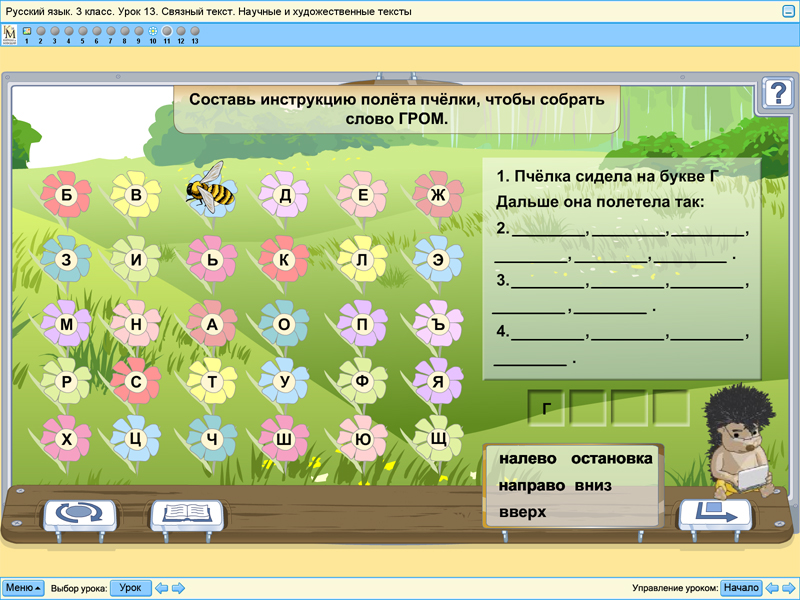
Task: Click the flower with letter Р
Action: tap(67, 382)
